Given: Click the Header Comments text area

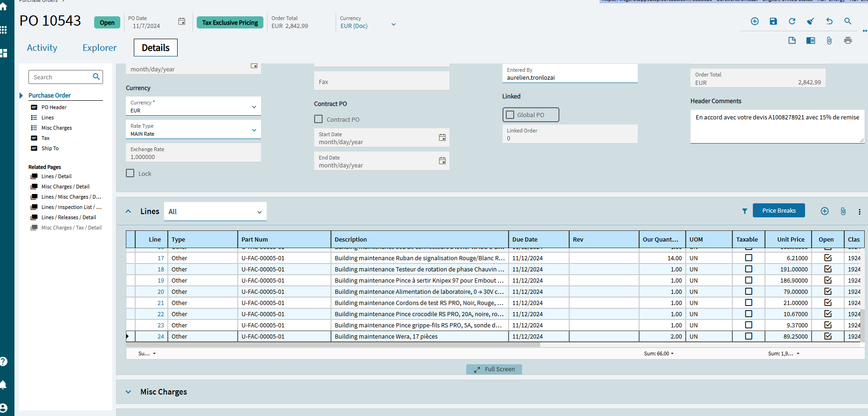Looking at the screenshot, I should (778, 126).
